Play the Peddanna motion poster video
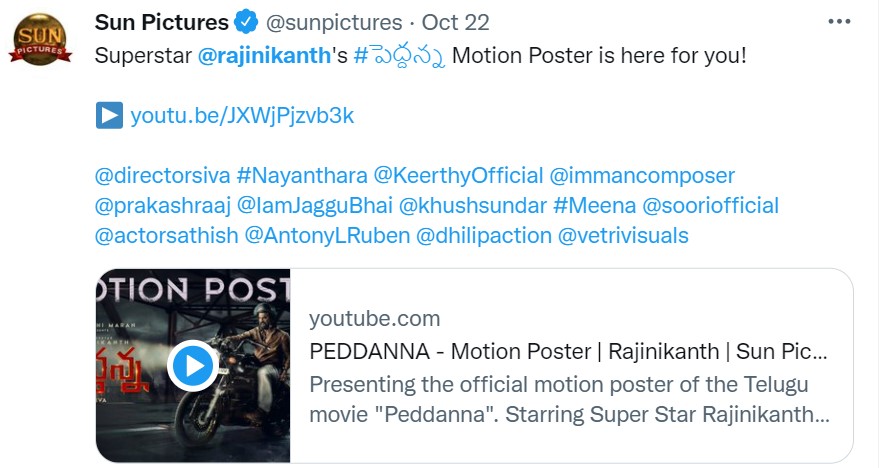The image size is (880, 468). click(x=192, y=366)
